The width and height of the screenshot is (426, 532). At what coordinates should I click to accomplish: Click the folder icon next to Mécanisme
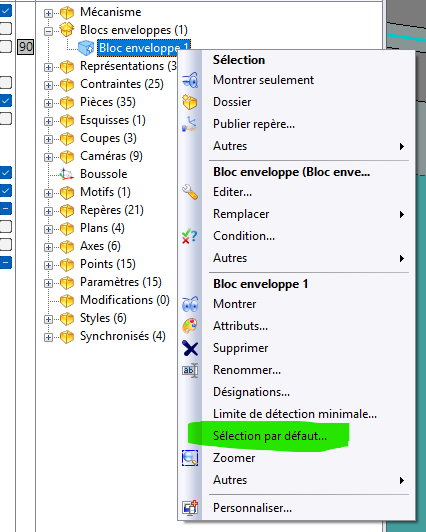coord(67,13)
